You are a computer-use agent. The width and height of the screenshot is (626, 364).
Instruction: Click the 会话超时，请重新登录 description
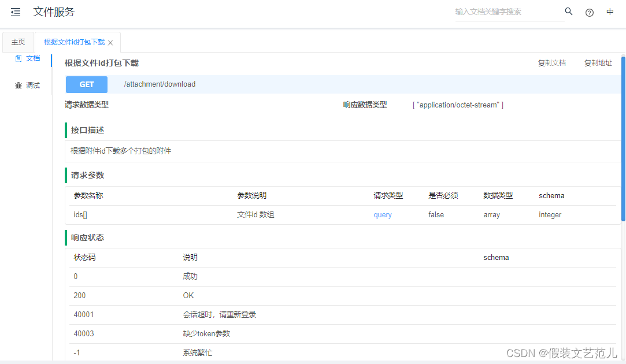pyautogui.click(x=219, y=314)
